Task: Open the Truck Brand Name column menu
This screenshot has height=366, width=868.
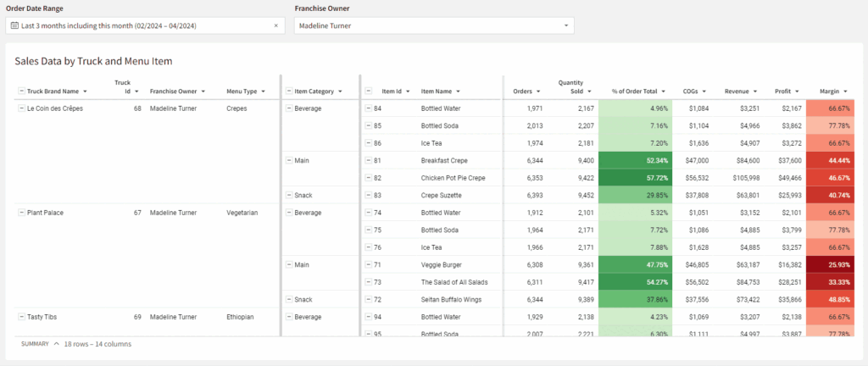Action: (85, 91)
